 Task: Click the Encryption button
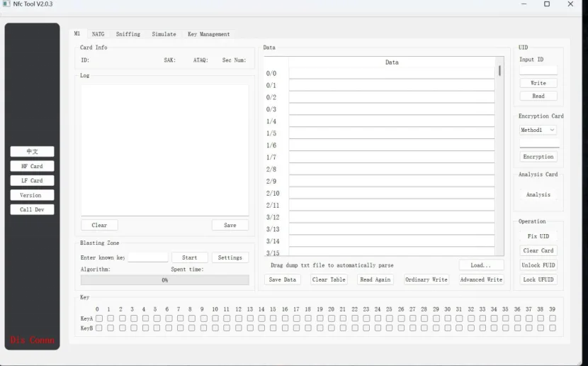(538, 157)
